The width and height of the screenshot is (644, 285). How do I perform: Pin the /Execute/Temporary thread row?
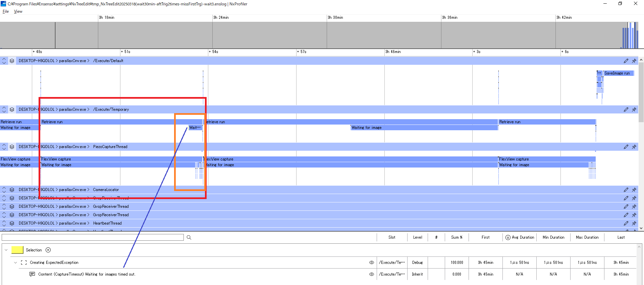click(634, 109)
